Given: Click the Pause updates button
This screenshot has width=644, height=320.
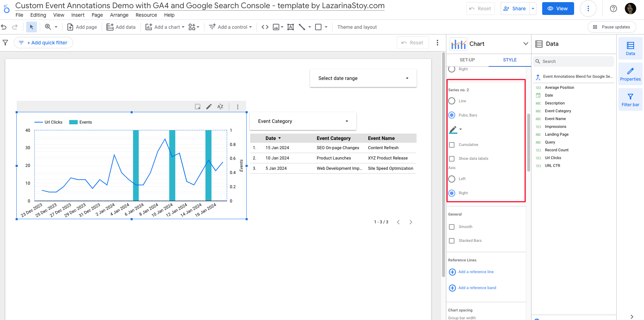Looking at the screenshot, I should pyautogui.click(x=611, y=27).
